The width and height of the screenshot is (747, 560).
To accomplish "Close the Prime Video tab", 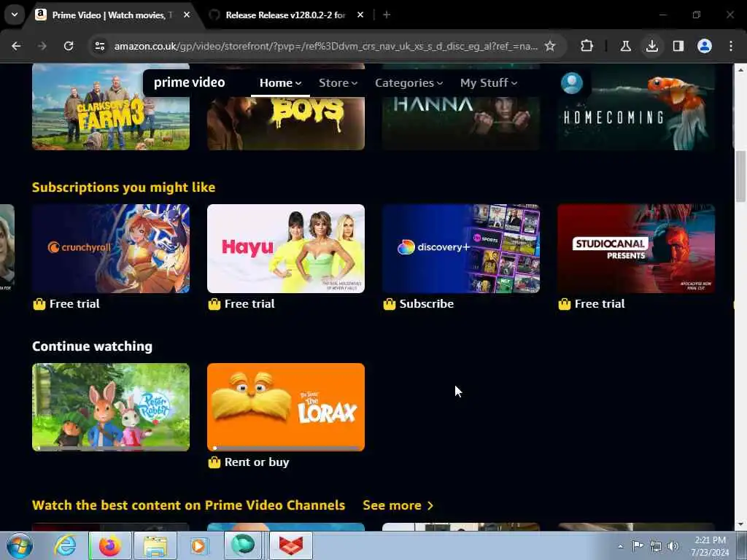I will [187, 15].
